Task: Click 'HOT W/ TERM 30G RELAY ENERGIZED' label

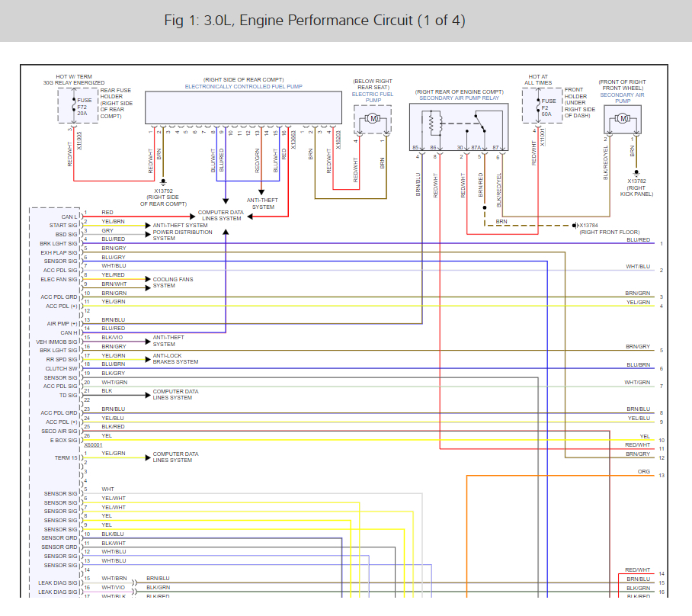Action: point(74,79)
